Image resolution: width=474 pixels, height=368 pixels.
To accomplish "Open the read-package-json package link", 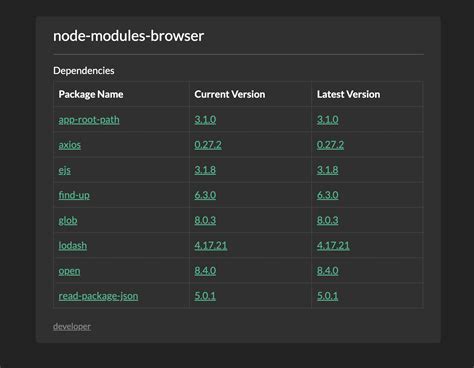I will [98, 296].
